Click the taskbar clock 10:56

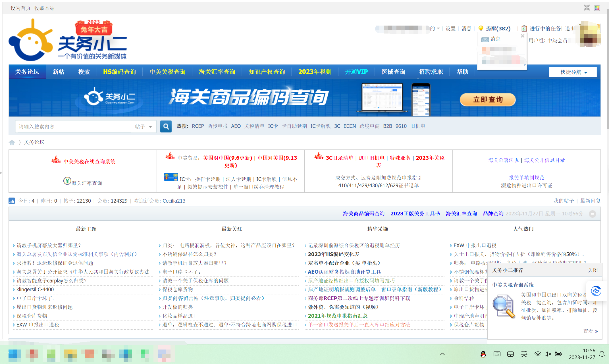coord(589,351)
